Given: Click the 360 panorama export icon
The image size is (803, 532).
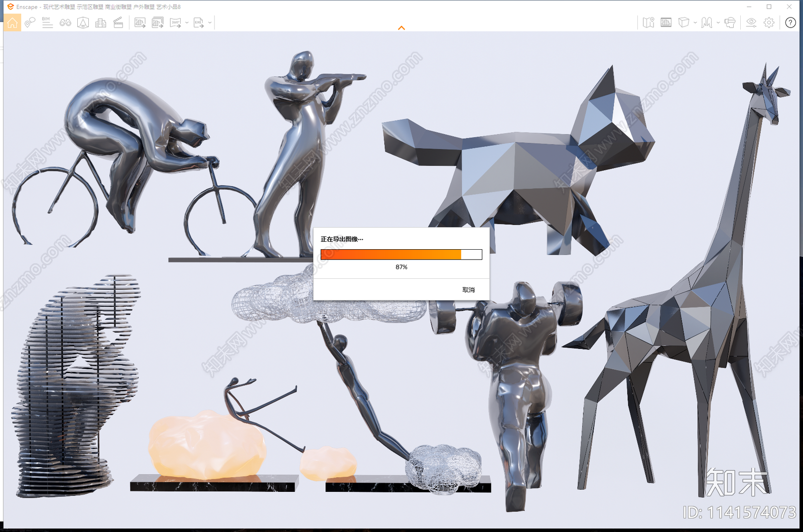Looking at the screenshot, I should 175,23.
